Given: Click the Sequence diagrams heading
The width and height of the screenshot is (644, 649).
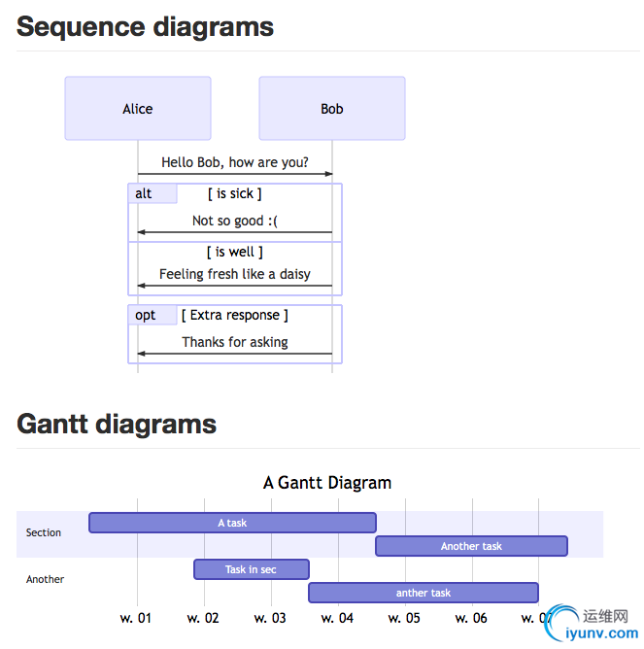Looking at the screenshot, I should coord(146,26).
